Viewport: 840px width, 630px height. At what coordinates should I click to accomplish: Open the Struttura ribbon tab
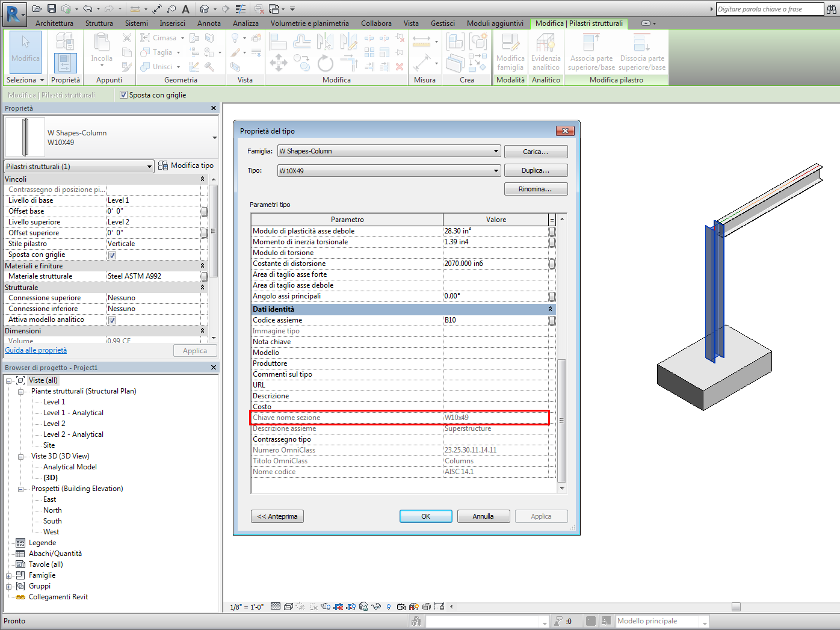click(x=99, y=23)
